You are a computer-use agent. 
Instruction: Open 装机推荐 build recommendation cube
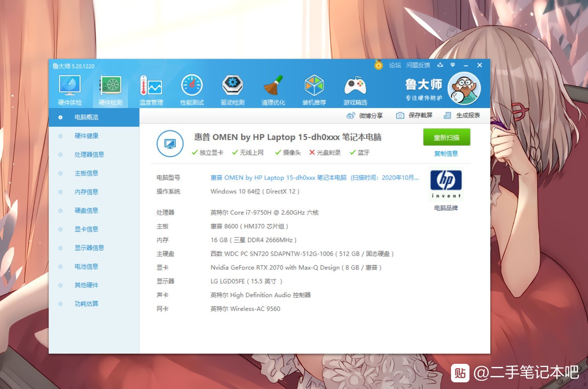(x=314, y=90)
